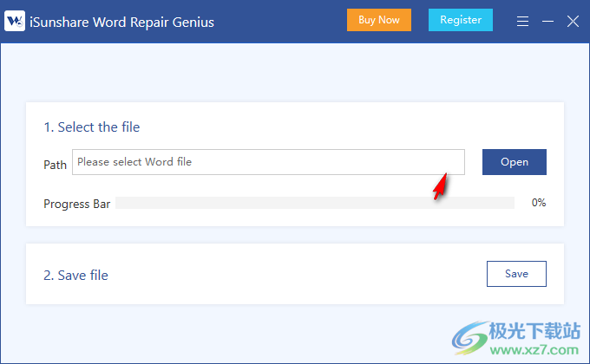Minimize the Word Repair Genius window
This screenshot has width=590, height=364.
pos(547,21)
